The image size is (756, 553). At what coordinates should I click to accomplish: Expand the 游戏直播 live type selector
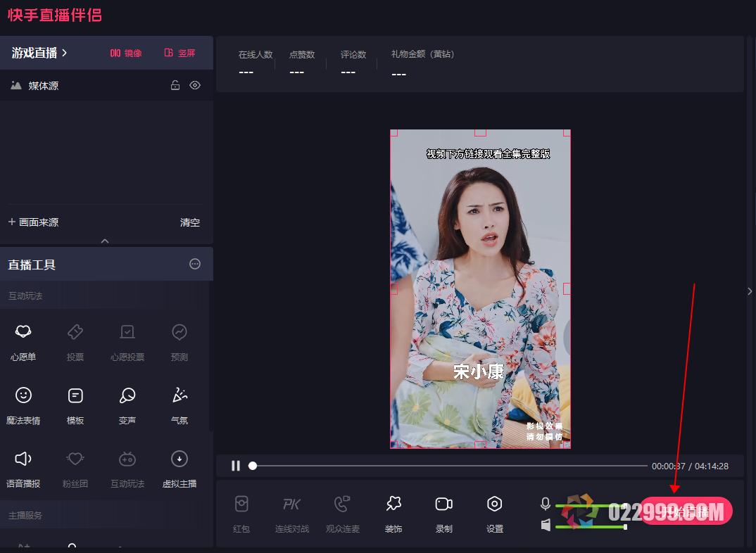(x=39, y=53)
